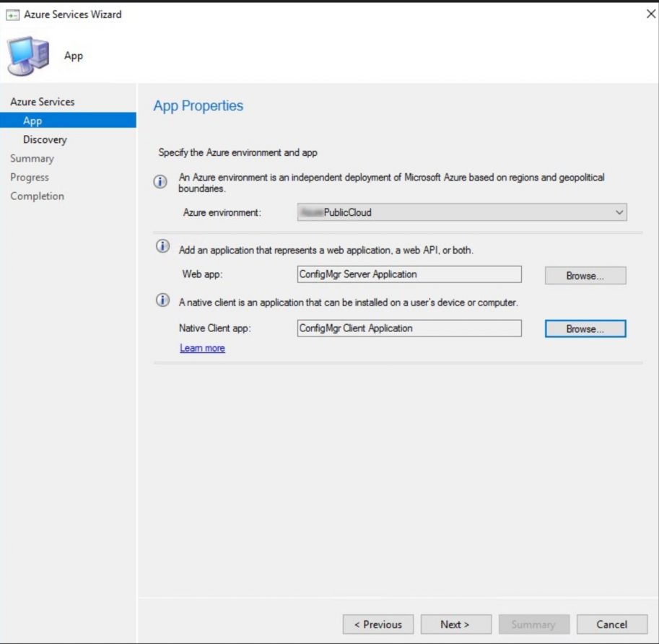Viewport: 659px width, 644px height.
Task: Select the App step in the sidebar
Action: (32, 121)
